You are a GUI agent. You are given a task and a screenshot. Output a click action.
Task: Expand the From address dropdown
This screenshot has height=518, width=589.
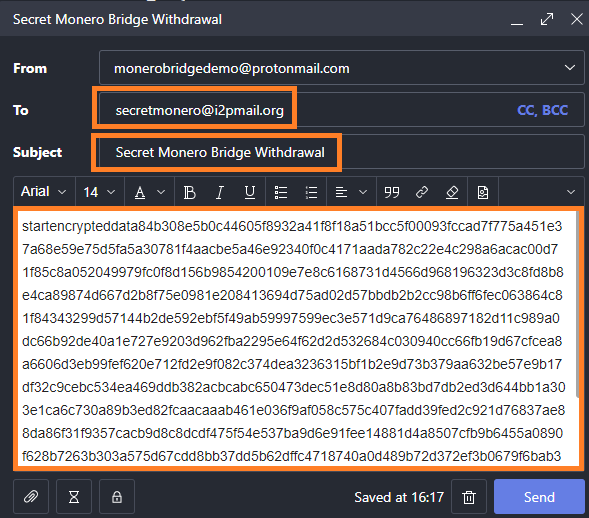[x=570, y=68]
